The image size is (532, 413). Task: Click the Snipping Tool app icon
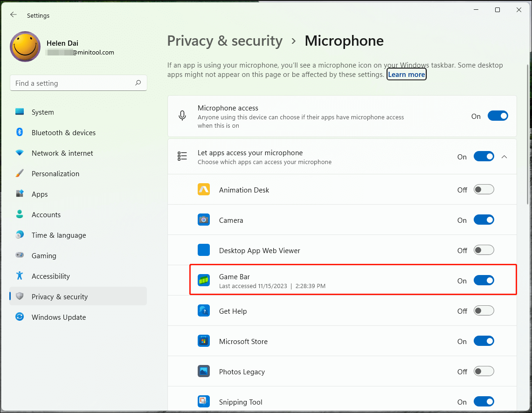click(204, 401)
